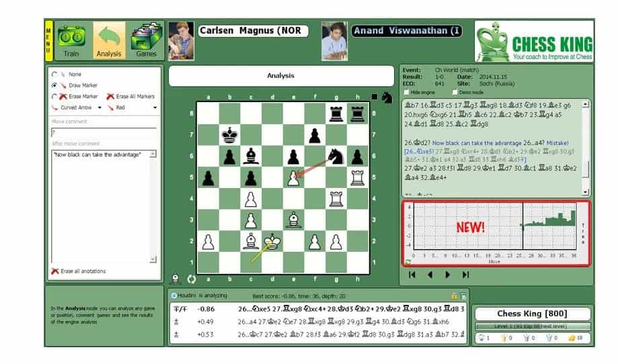This screenshot has width=620, height=364.
Task: Click the Analysis title bar above board
Action: point(281,76)
